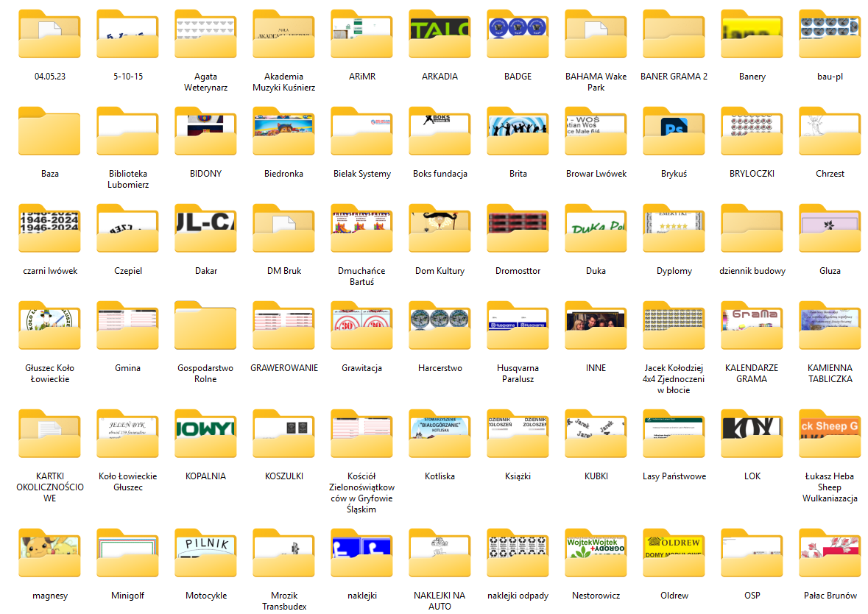Select the Motocykle folder icon
Screen dimensions: 868x614
(x=205, y=553)
